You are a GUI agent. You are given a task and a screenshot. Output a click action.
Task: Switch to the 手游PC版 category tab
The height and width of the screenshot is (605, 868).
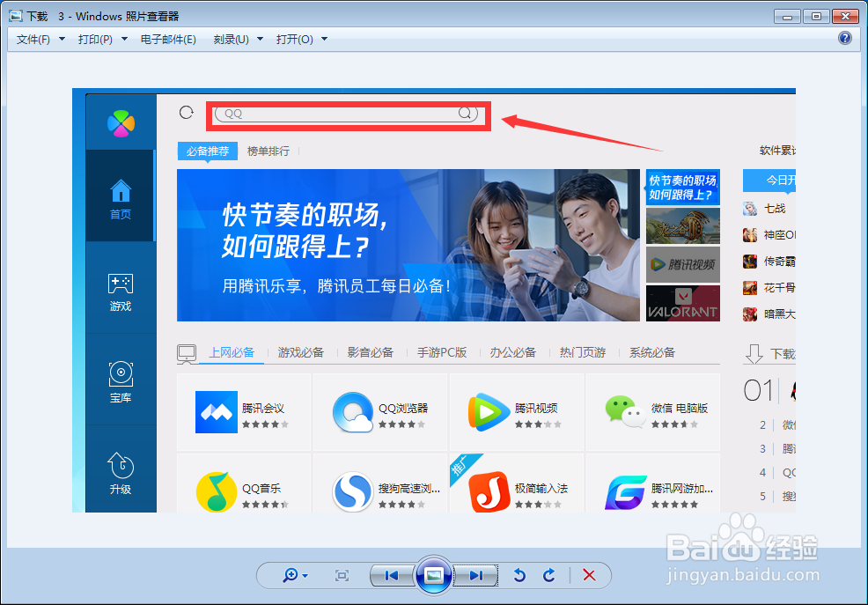tap(442, 352)
